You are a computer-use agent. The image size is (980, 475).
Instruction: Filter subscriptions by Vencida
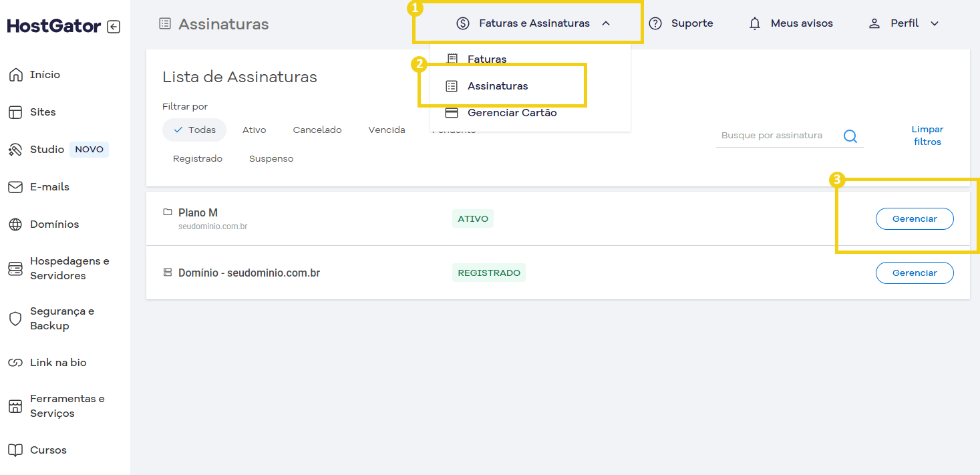[x=387, y=130]
